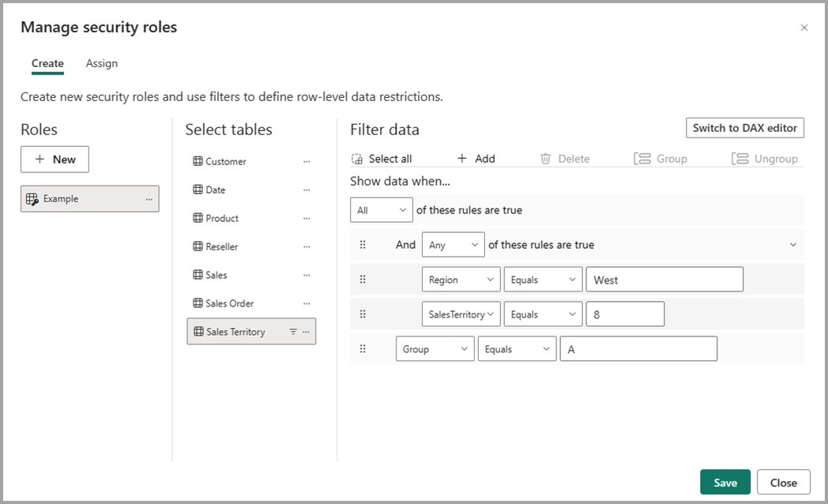828x504 pixels.
Task: Open the Region column dropdown
Action: tap(461, 280)
